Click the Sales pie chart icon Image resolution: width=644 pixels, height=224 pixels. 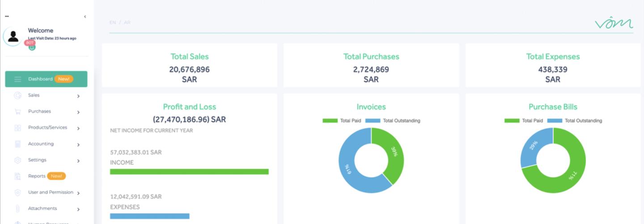(x=18, y=95)
